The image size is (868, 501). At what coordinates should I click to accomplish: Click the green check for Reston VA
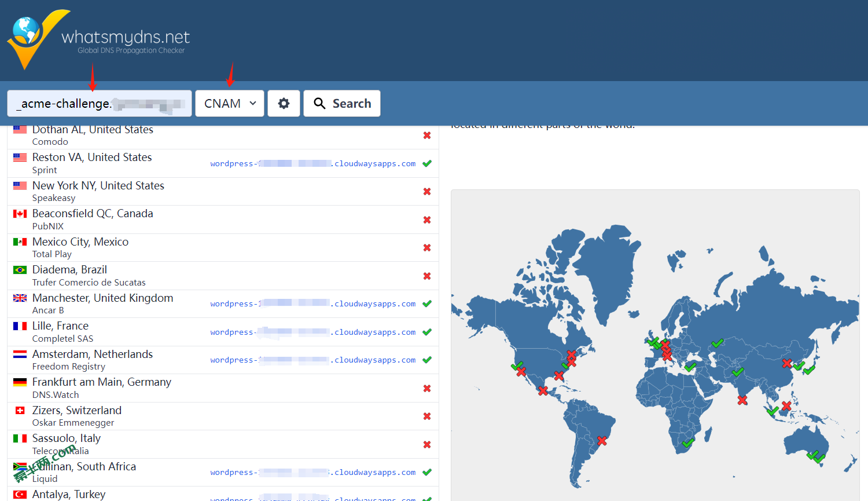click(x=427, y=163)
